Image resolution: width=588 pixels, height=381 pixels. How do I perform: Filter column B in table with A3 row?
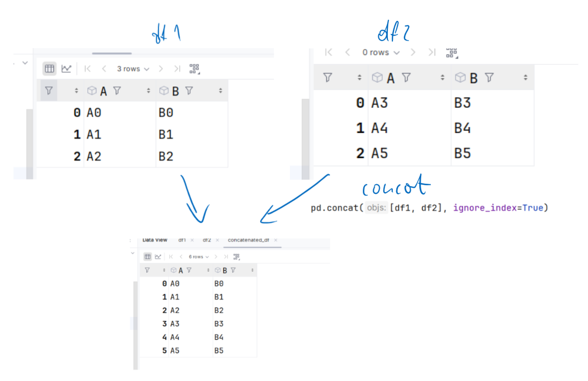[x=489, y=78]
